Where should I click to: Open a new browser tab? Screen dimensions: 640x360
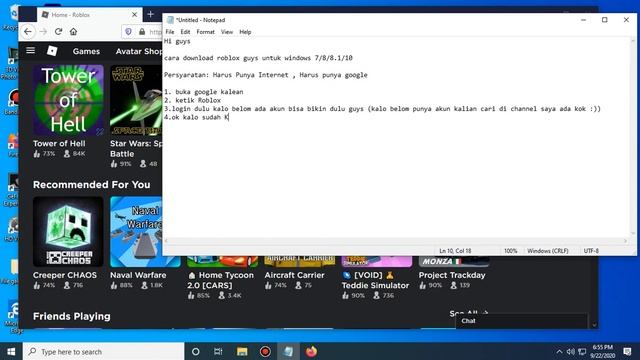point(151,14)
